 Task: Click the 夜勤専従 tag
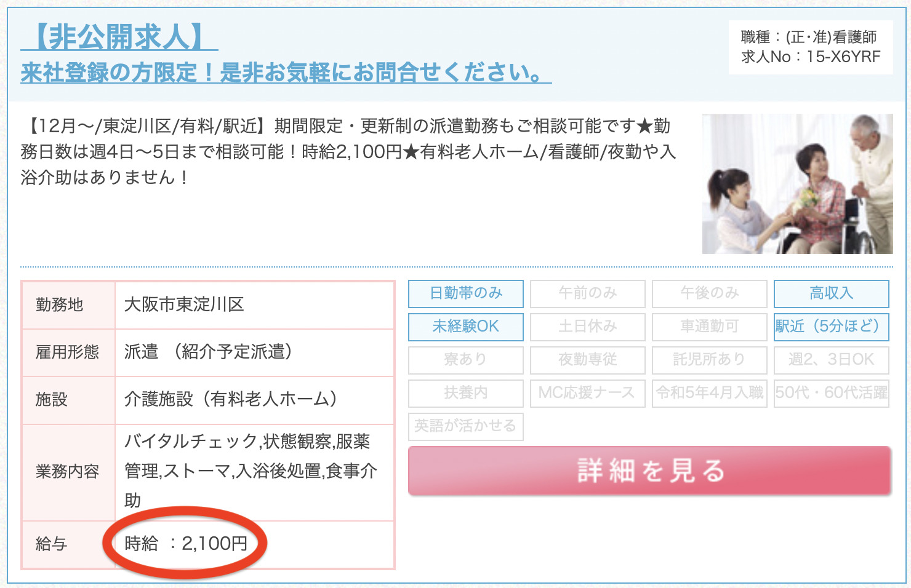click(588, 360)
